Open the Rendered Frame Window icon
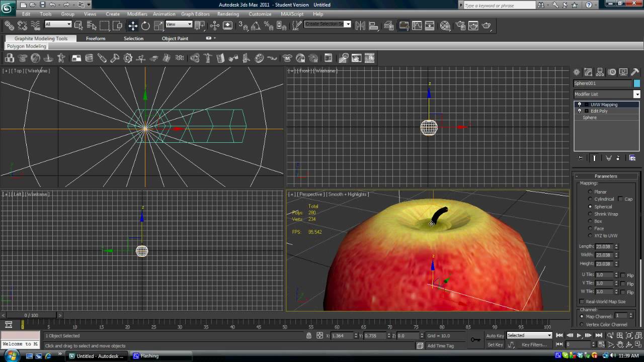The image size is (644, 362). 473,26
